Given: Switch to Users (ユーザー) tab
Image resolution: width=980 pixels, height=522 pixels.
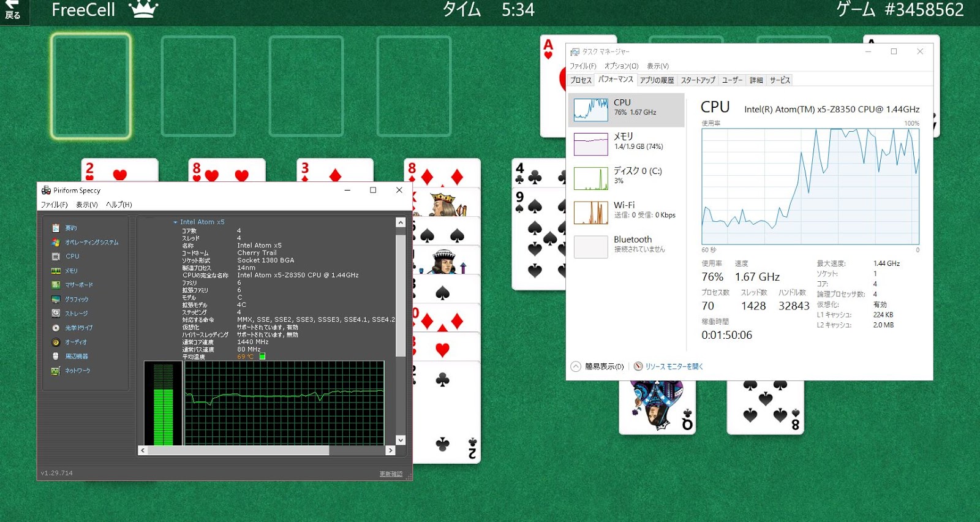Looking at the screenshot, I should coord(732,80).
